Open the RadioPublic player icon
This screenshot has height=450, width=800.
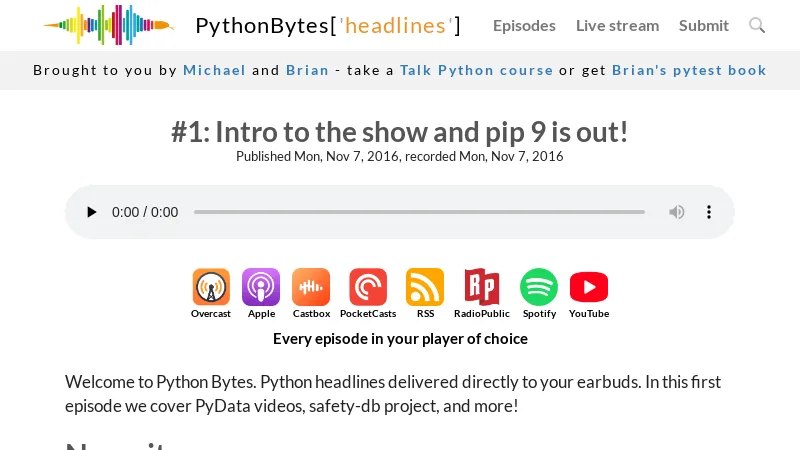482,287
